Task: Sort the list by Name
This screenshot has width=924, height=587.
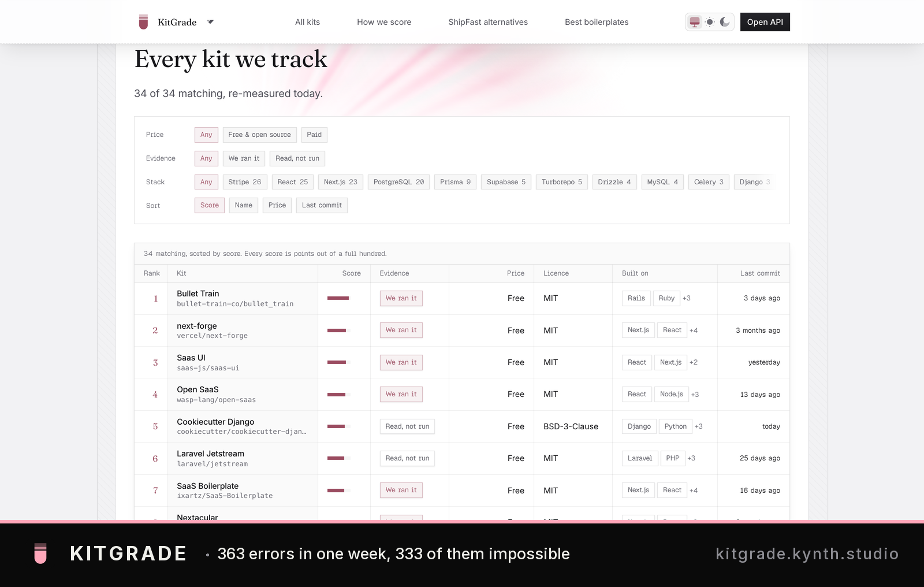Action: (244, 205)
